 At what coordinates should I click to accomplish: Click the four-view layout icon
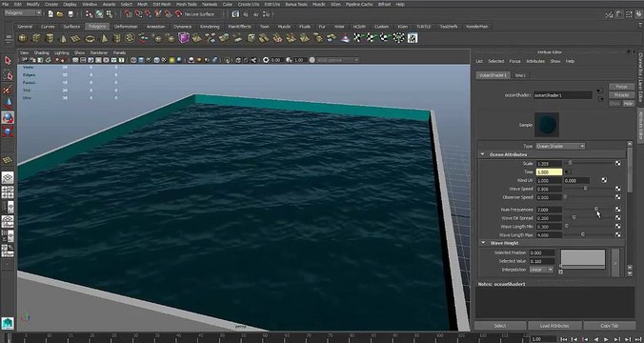tap(8, 192)
